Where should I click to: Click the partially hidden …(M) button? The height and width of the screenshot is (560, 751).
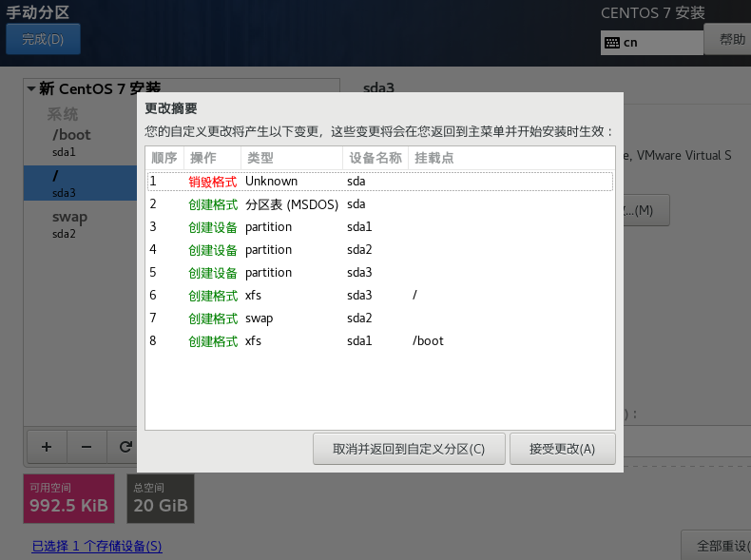point(646,210)
